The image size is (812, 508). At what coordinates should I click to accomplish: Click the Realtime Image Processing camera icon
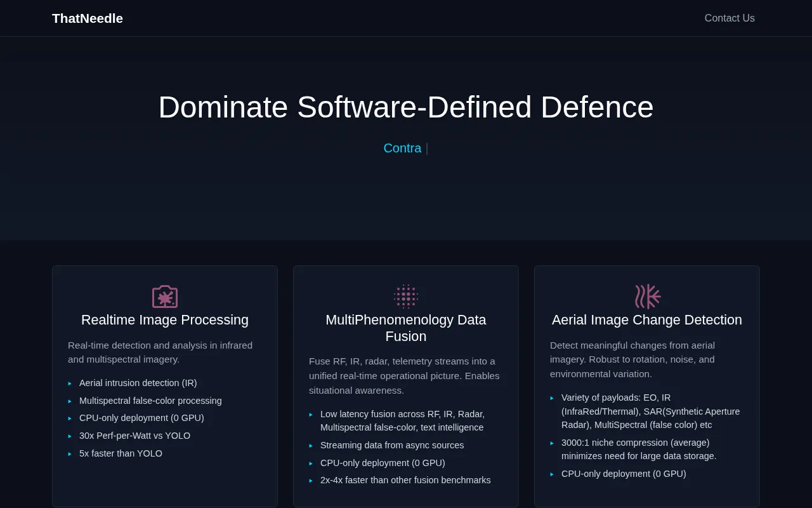[165, 297]
